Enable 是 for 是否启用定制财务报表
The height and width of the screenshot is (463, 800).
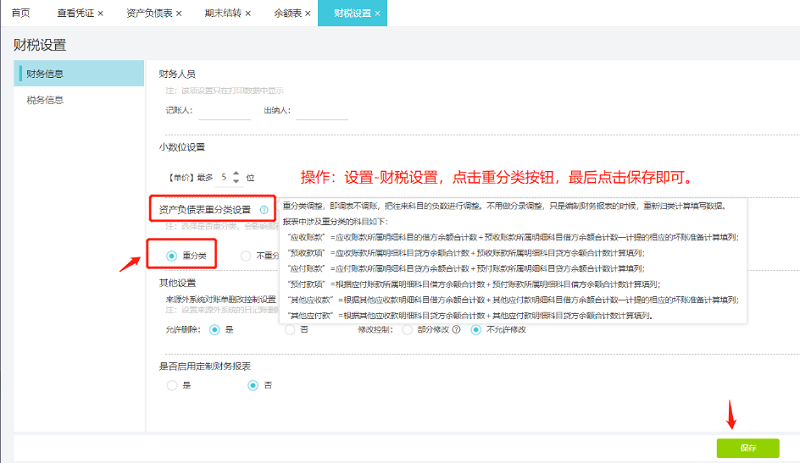(x=172, y=385)
